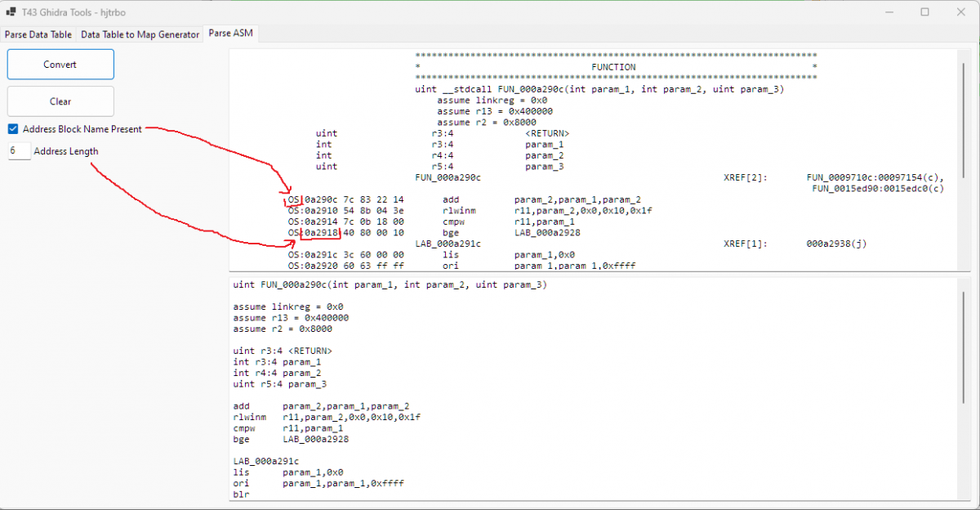Click the 'OS:0a2920' ori instruction line
Screen dimensions: 980x510
tap(462, 266)
